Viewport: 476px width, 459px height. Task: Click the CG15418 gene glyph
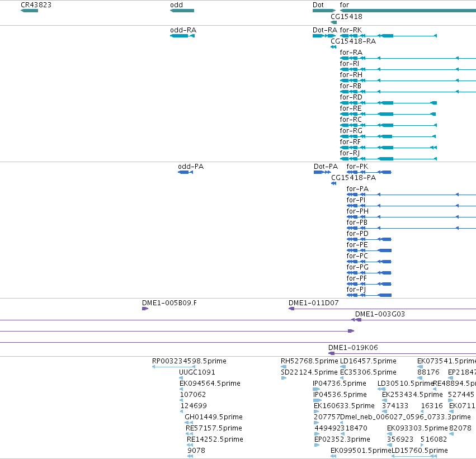333,22
